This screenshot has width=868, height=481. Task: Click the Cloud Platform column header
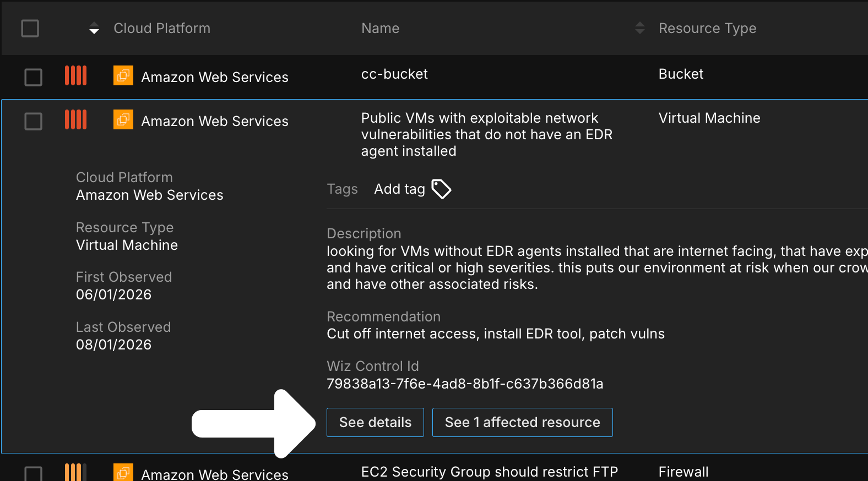[162, 28]
